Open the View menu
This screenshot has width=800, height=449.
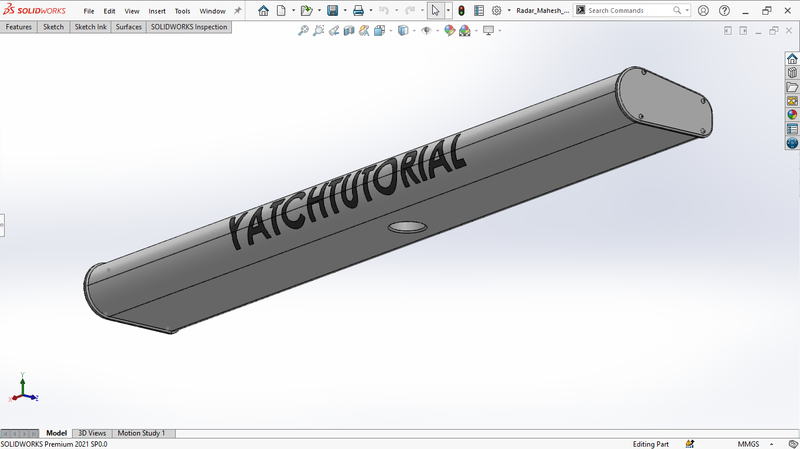coord(132,11)
